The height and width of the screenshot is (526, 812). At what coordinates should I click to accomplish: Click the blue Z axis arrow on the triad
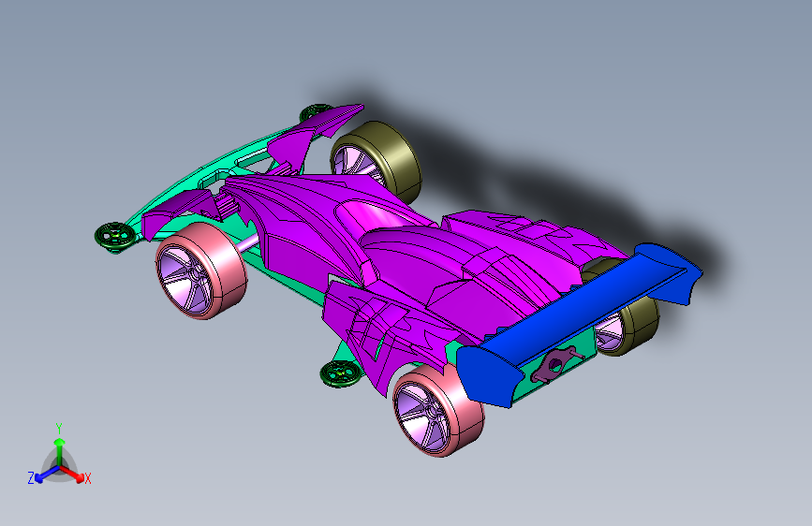[46, 475]
